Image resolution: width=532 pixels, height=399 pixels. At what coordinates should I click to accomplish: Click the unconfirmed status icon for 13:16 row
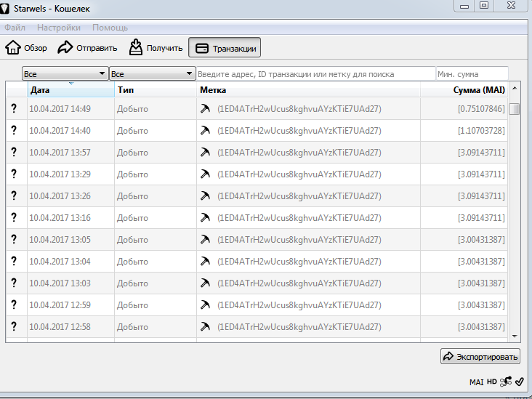tap(14, 217)
